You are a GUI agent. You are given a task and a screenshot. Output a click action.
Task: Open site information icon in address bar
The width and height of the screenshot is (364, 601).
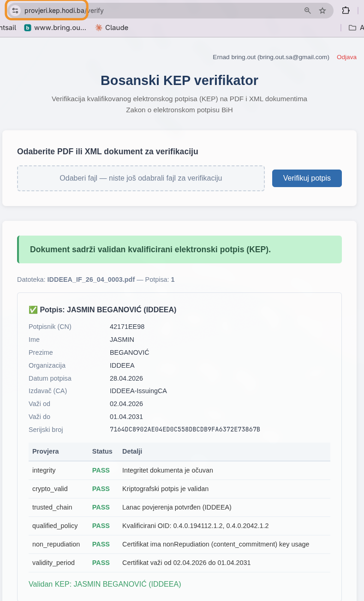tap(15, 11)
